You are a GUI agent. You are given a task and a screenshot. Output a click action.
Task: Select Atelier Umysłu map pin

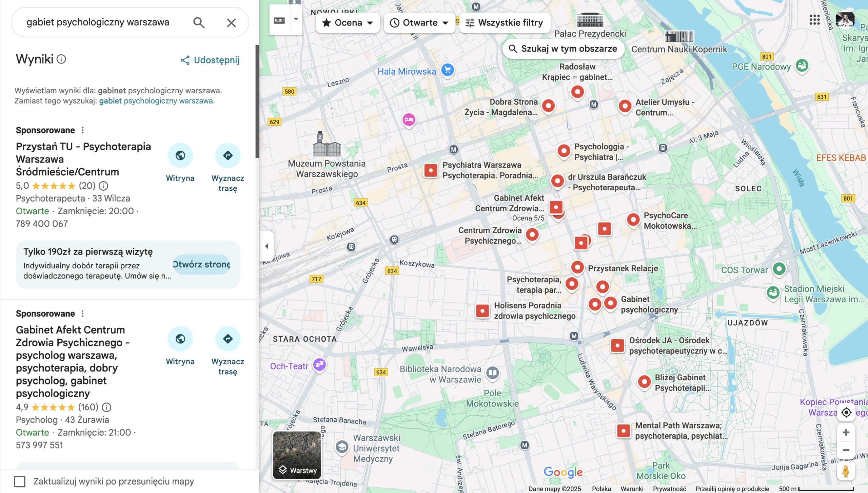(x=625, y=106)
